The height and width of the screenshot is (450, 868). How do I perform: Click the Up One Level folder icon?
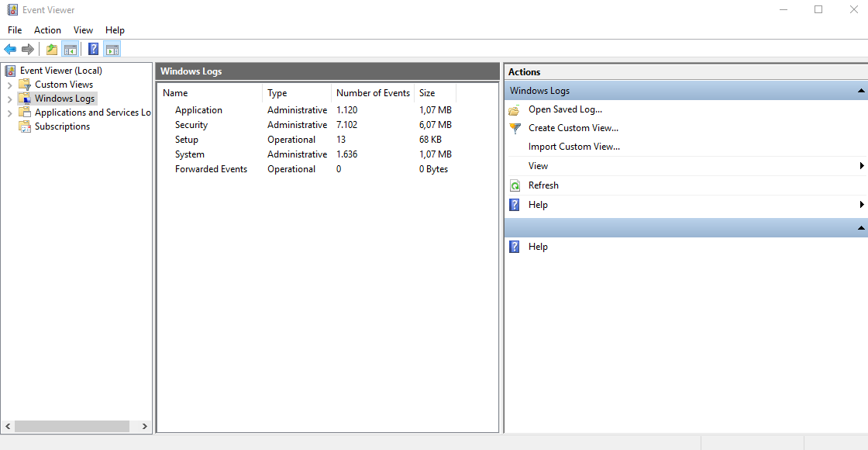(x=51, y=50)
